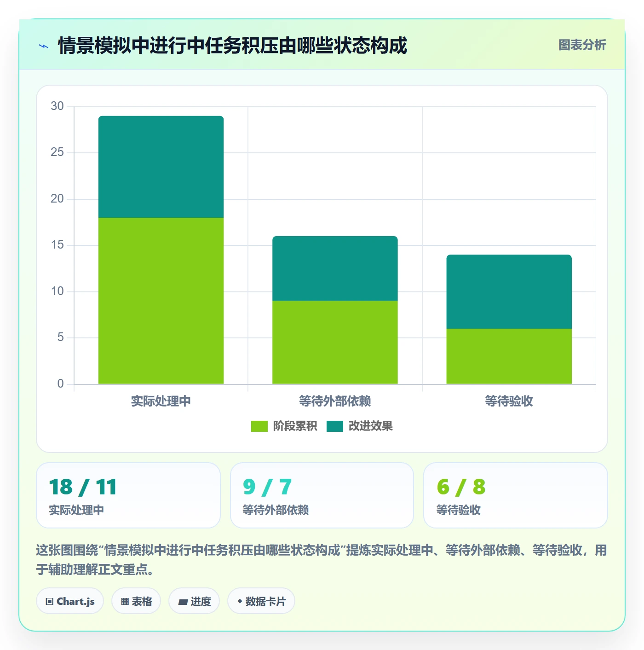Click the y-axis value 30
This screenshot has height=650, width=644.
(x=57, y=106)
